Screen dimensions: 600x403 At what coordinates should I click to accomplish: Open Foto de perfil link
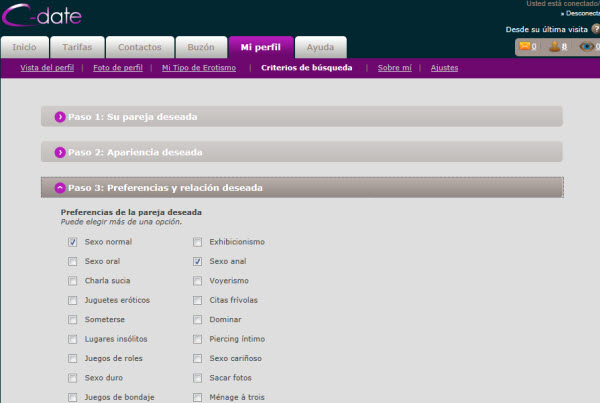point(118,68)
